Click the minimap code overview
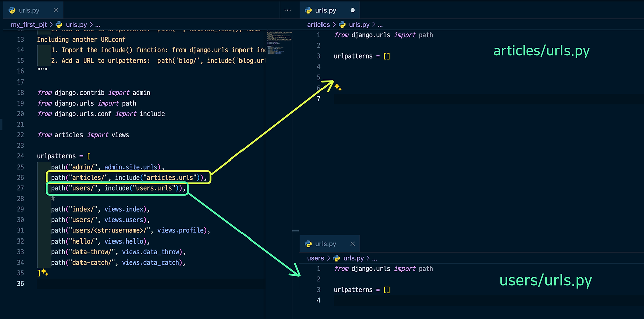The height and width of the screenshot is (319, 644). coord(279,43)
